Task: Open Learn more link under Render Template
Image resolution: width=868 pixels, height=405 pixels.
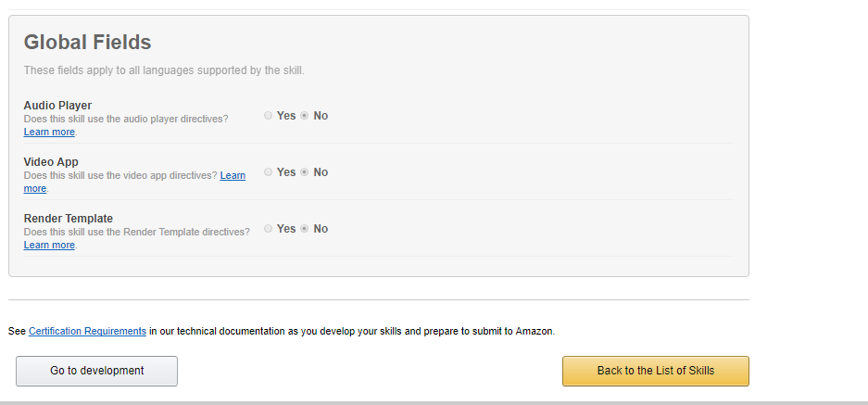Action: coord(49,246)
